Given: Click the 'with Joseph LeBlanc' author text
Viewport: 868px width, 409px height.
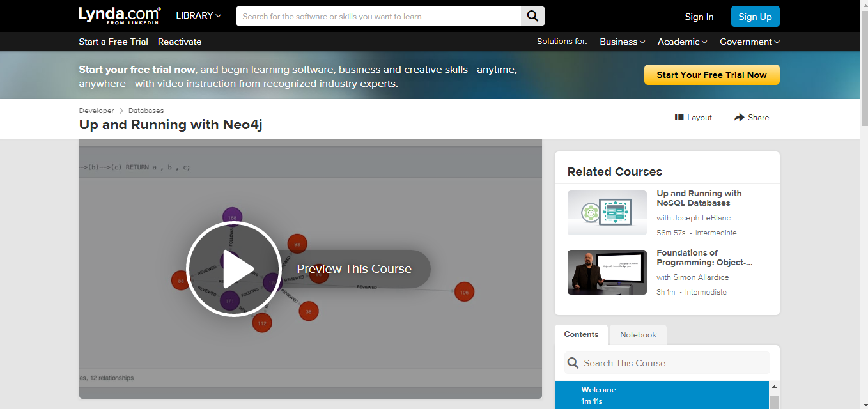Looking at the screenshot, I should pyautogui.click(x=695, y=218).
